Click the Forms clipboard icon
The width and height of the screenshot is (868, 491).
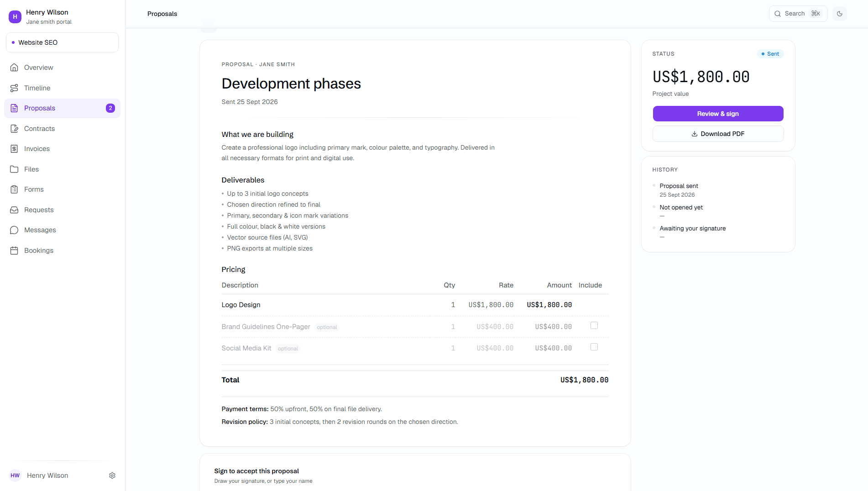click(14, 189)
